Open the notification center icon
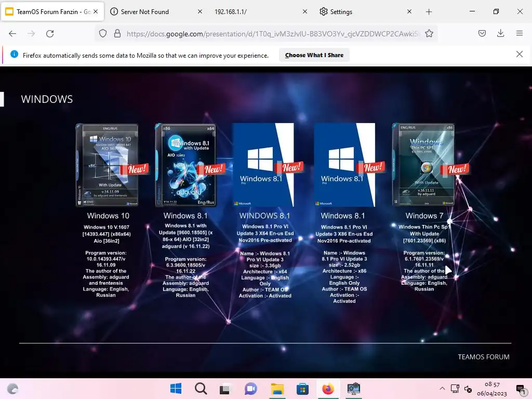Viewport: 532px width, 399px height. tap(521, 389)
